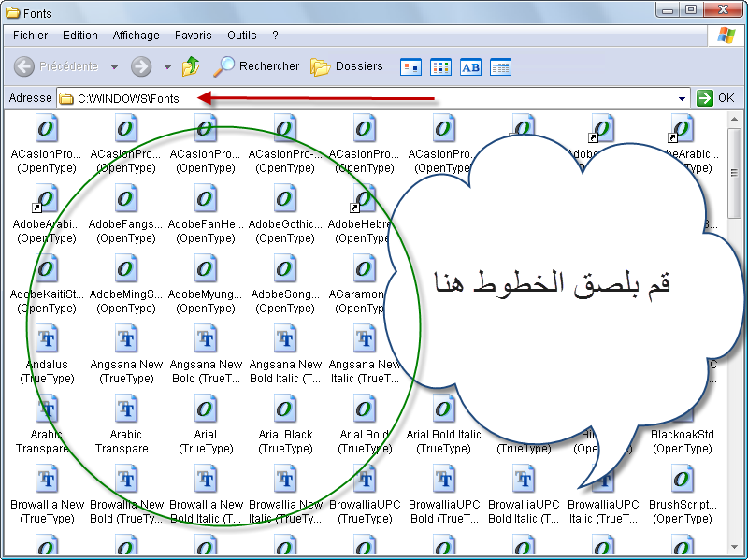Select the AdobeFangs... OpenType font icon
Screen dimensions: 748x560
126,198
